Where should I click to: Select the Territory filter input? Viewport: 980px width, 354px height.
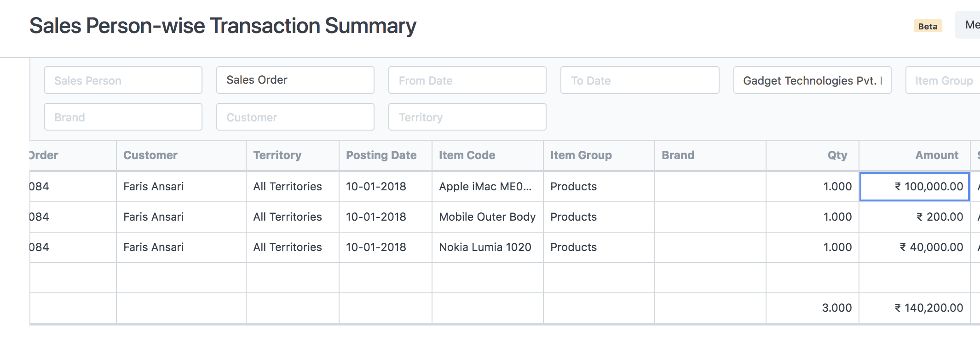[x=467, y=117]
